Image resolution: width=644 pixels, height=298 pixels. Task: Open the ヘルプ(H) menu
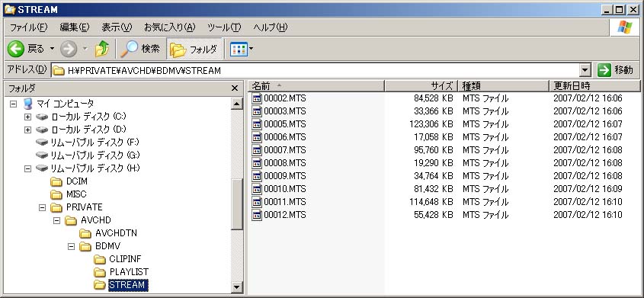click(x=271, y=27)
